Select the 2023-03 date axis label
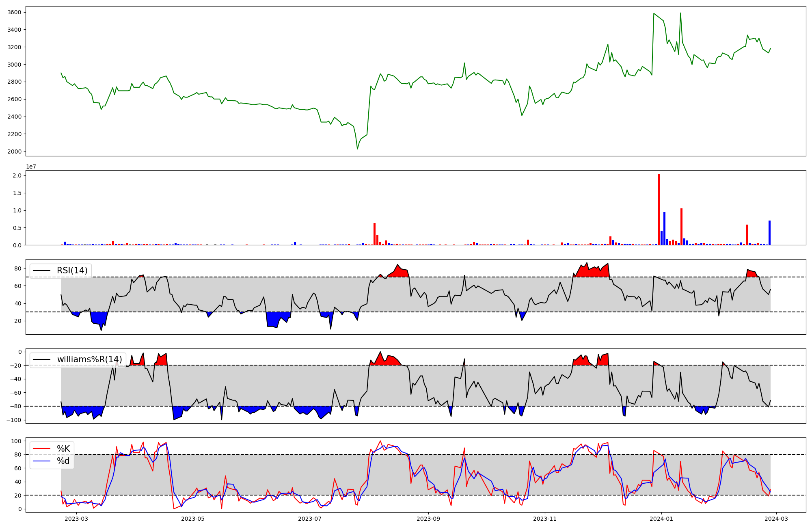Screen dimensions: 812x528 point(76,519)
